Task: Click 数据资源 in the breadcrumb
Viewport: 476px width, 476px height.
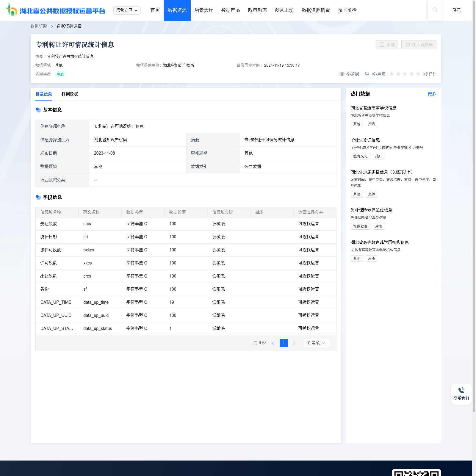Action: (x=39, y=26)
